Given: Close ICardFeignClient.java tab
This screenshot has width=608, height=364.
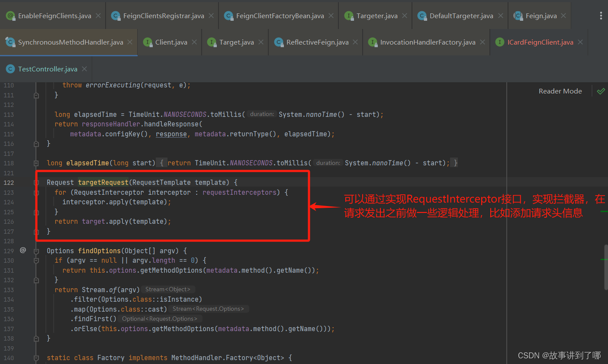Looking at the screenshot, I should (x=580, y=42).
